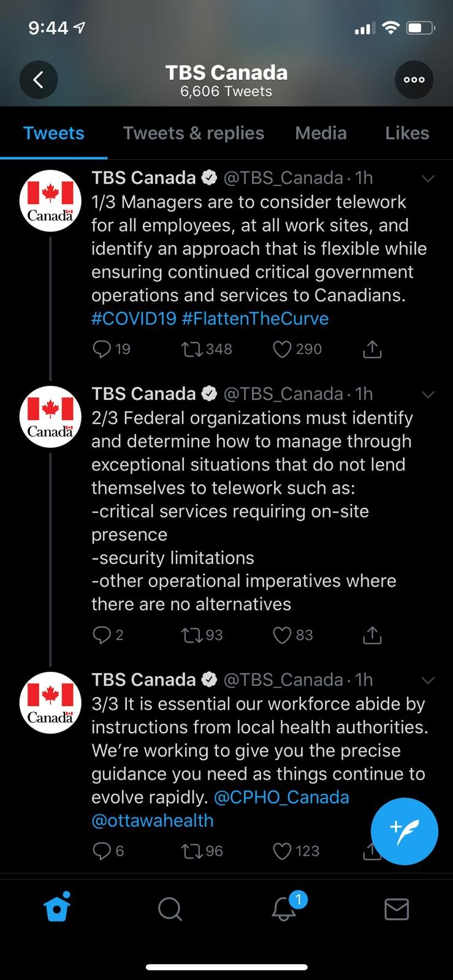453x980 pixels.
Task: Expand the chevron on the 1/3 tweet
Action: point(428,178)
